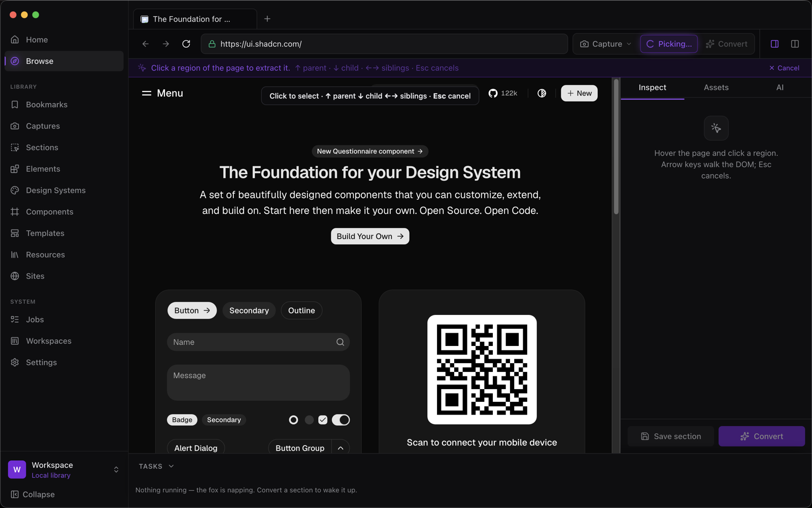Uncheck the checked checkbox on the page
812x508 pixels.
pos(323,420)
